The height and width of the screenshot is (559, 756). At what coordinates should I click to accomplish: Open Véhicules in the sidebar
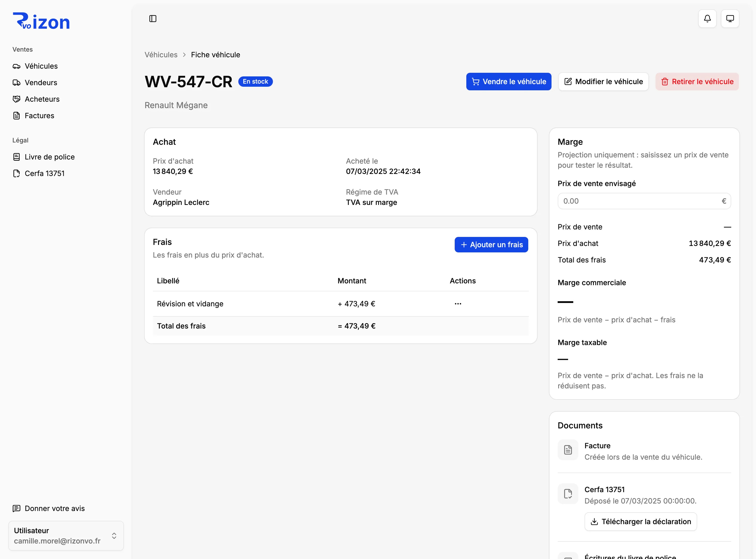[66, 66]
